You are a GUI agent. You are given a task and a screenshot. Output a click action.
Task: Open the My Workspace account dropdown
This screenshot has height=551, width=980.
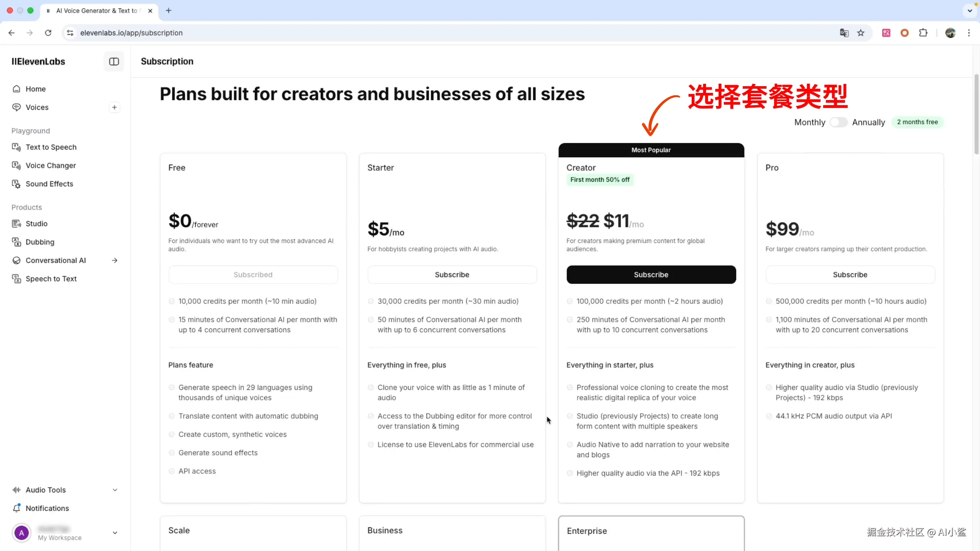[x=114, y=533]
